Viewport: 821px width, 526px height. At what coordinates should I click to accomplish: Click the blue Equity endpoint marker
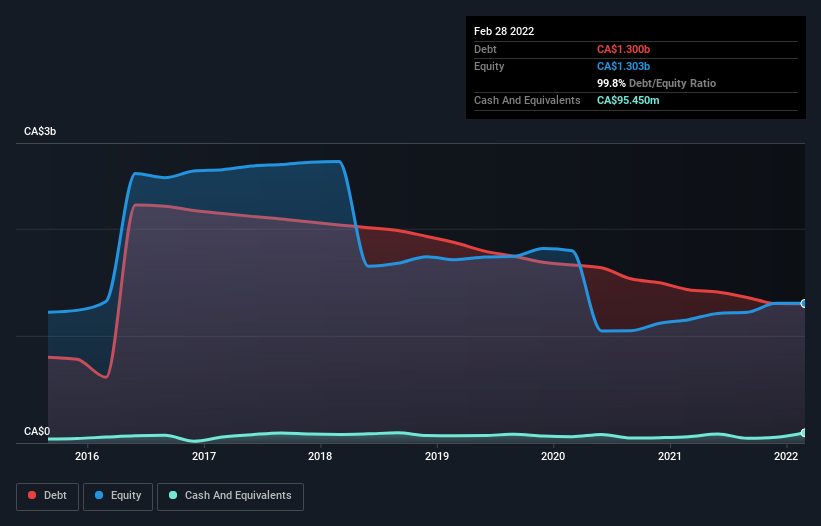tap(804, 304)
